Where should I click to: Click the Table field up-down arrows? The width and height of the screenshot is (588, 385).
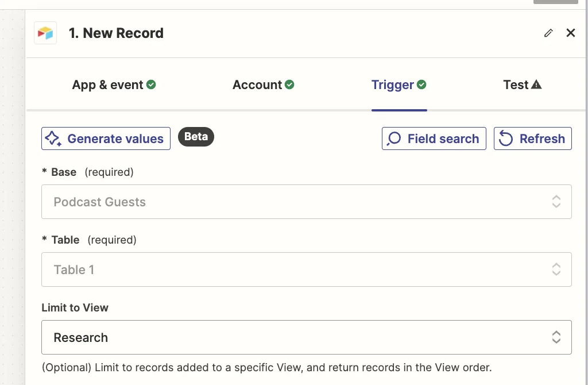click(x=556, y=269)
